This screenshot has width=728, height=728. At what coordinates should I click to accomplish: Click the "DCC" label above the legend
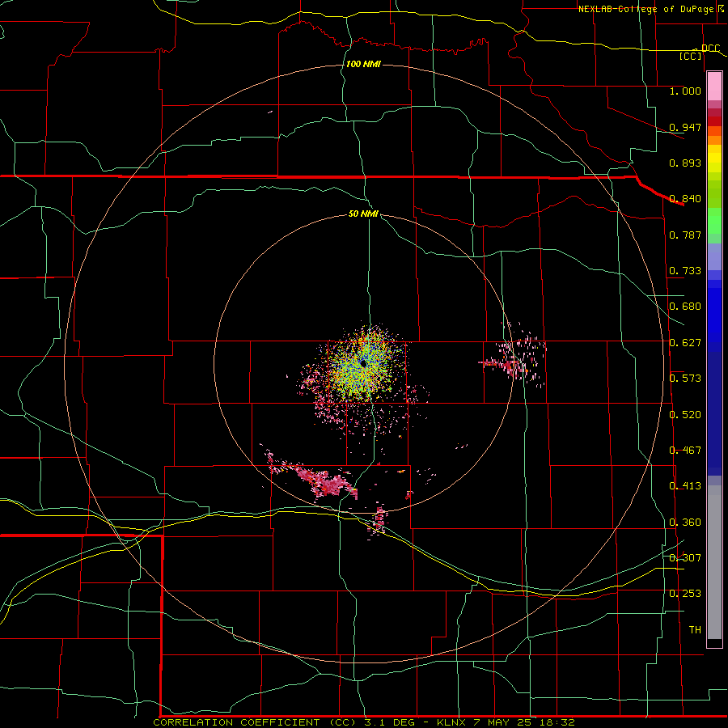710,49
